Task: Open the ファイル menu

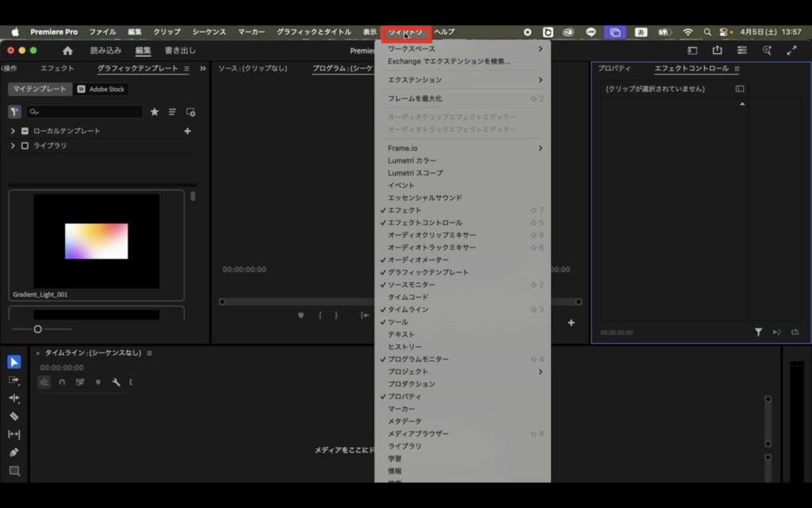Action: [102, 32]
